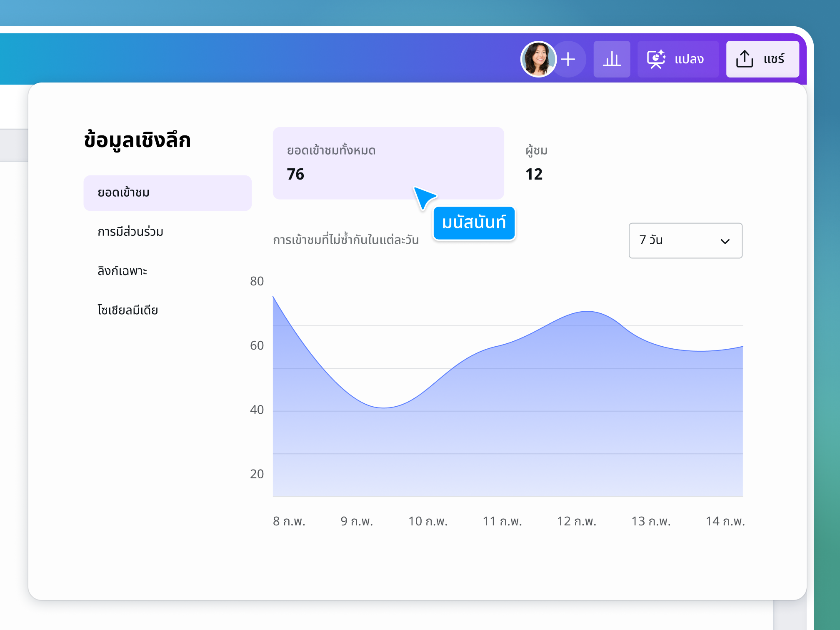Click the แปลง presentation sparkle icon
The width and height of the screenshot is (840, 630).
[656, 59]
